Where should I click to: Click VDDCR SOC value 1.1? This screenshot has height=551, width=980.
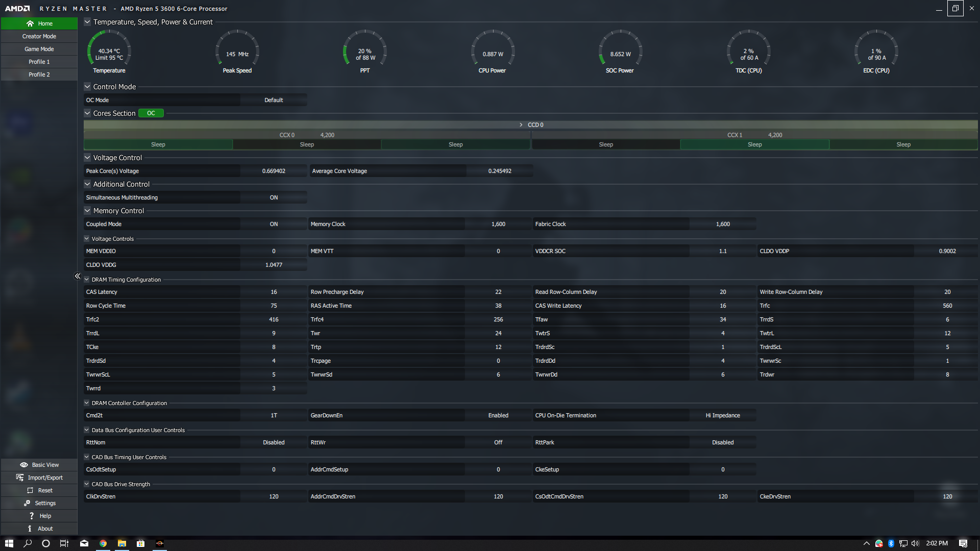coord(723,251)
